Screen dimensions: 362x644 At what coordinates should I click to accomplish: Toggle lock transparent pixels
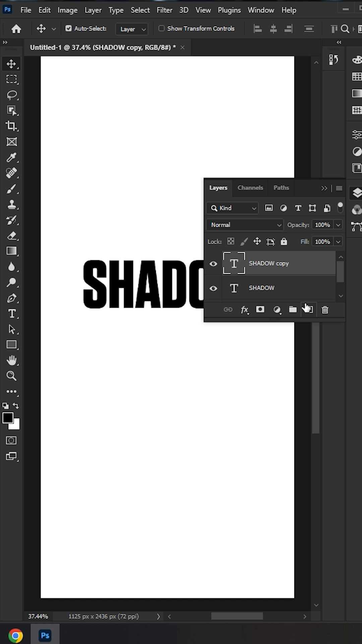coord(231,241)
